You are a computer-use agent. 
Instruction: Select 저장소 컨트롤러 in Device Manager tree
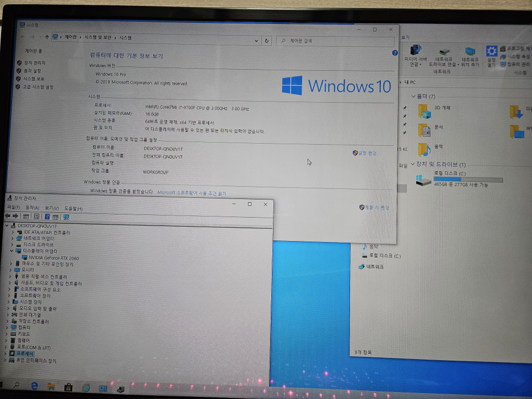pos(34,321)
